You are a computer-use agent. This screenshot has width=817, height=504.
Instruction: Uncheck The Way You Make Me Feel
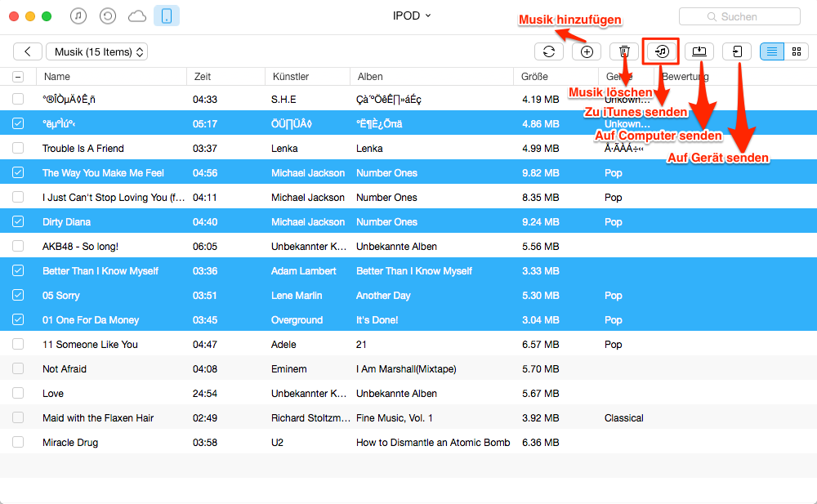coord(18,172)
